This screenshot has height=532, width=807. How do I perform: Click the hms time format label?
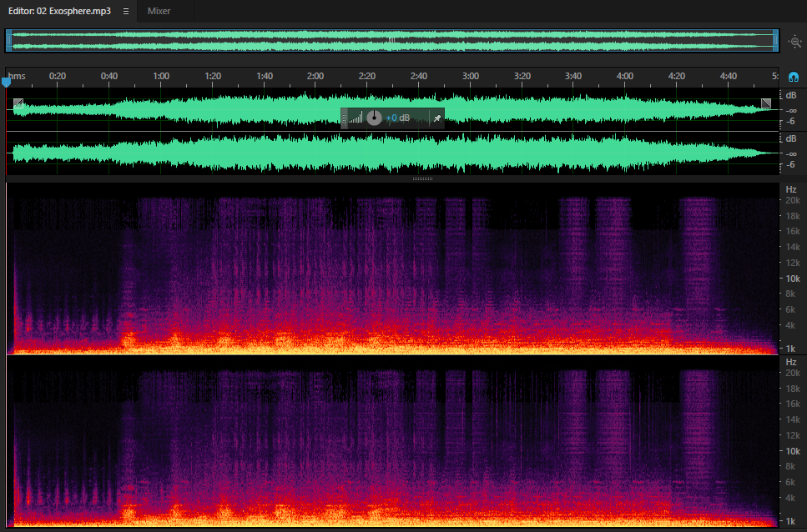[17, 76]
